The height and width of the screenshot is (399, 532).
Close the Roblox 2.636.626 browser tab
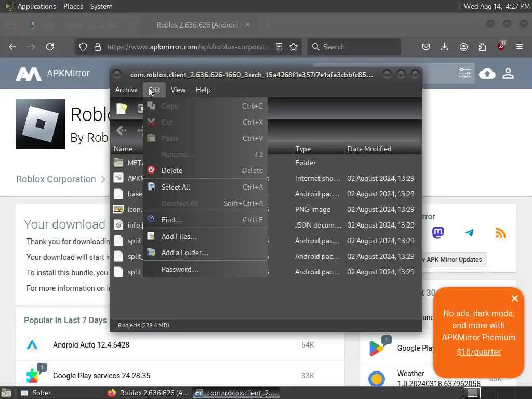(x=248, y=25)
